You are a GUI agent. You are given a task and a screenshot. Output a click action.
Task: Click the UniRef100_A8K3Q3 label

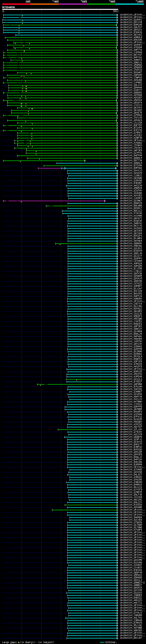click(131, 630)
